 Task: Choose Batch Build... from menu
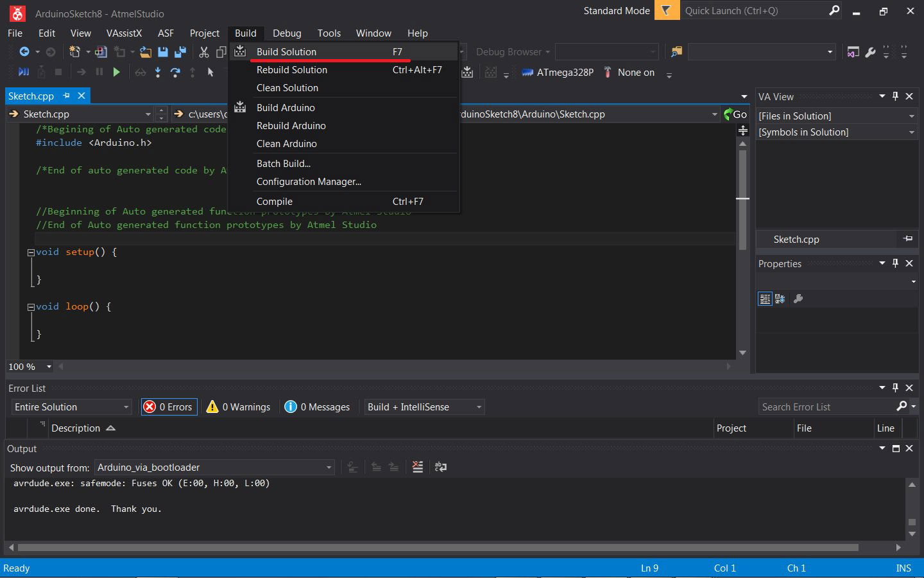click(x=344, y=163)
